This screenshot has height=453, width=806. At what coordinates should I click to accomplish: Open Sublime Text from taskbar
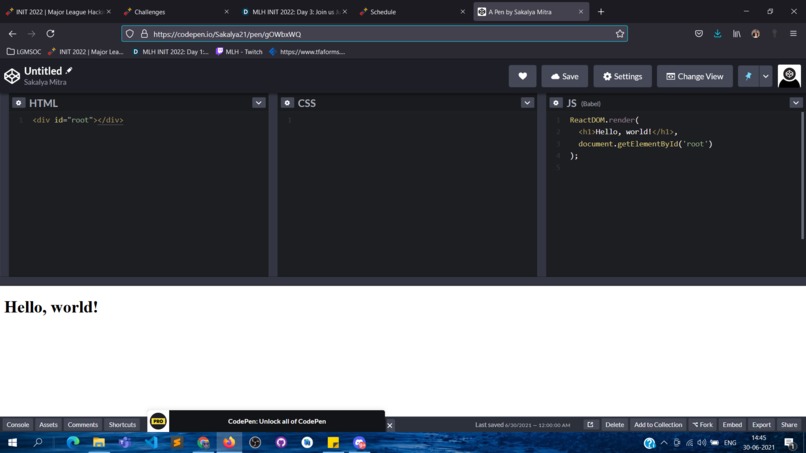coord(177,442)
